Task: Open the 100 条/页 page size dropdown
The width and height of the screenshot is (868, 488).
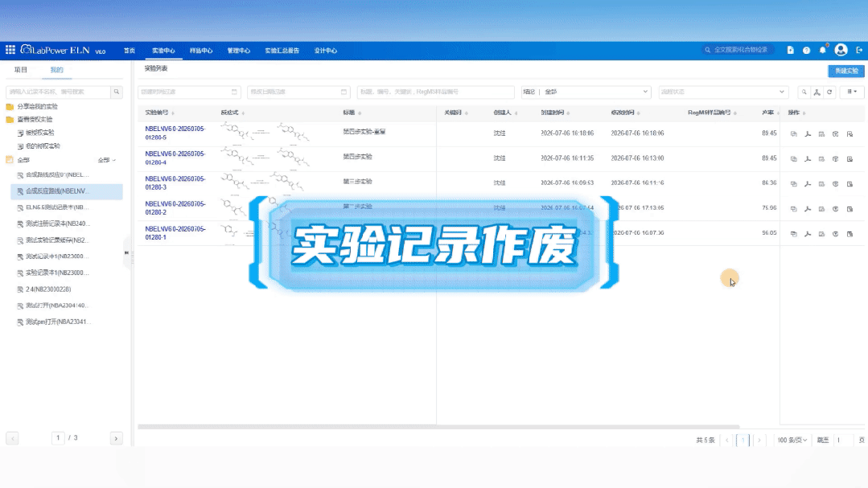Action: tap(792, 440)
